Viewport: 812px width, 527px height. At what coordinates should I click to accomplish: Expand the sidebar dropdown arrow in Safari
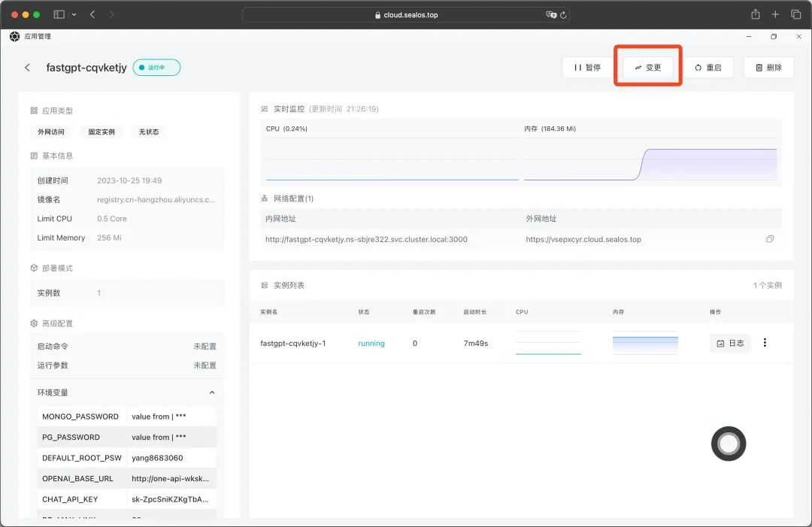pos(74,14)
